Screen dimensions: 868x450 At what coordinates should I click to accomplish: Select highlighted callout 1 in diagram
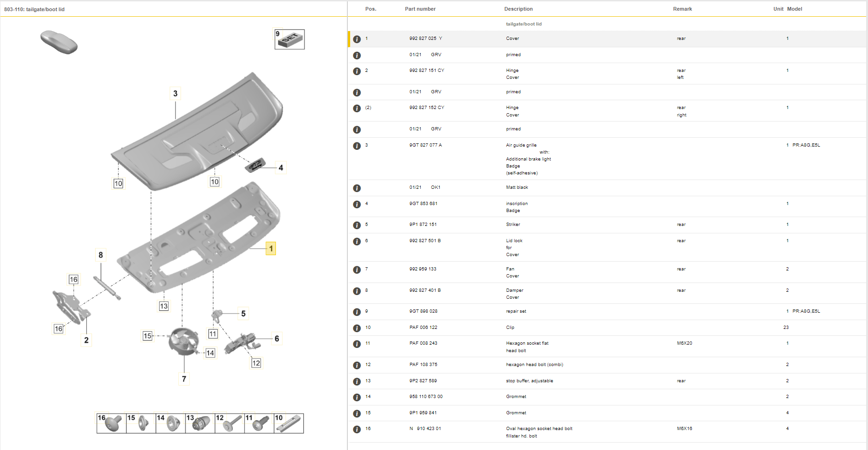[x=271, y=249]
